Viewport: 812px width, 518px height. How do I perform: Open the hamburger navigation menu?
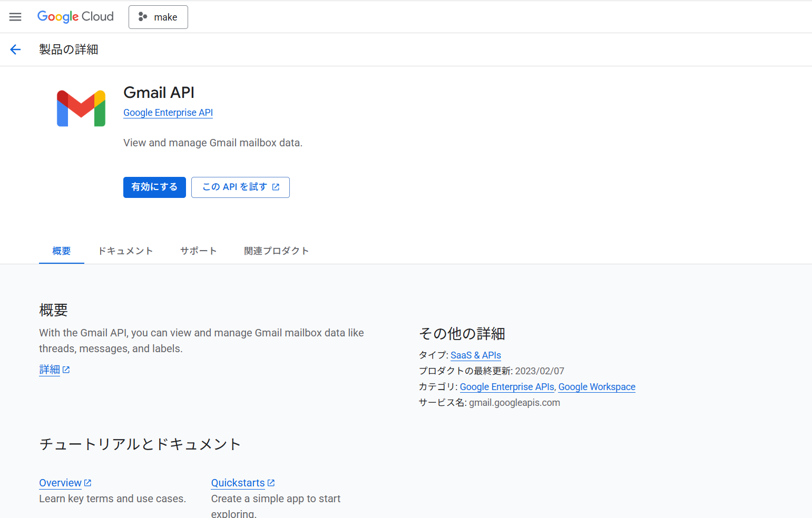click(x=15, y=17)
